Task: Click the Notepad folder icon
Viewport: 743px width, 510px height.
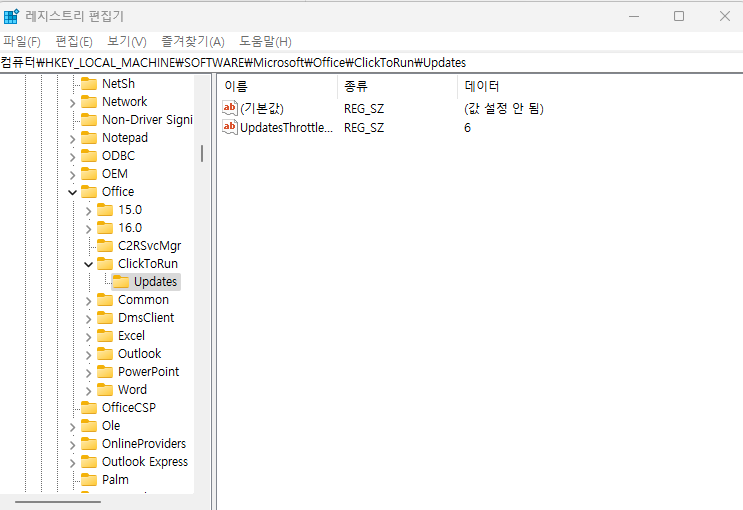Action: (x=89, y=138)
